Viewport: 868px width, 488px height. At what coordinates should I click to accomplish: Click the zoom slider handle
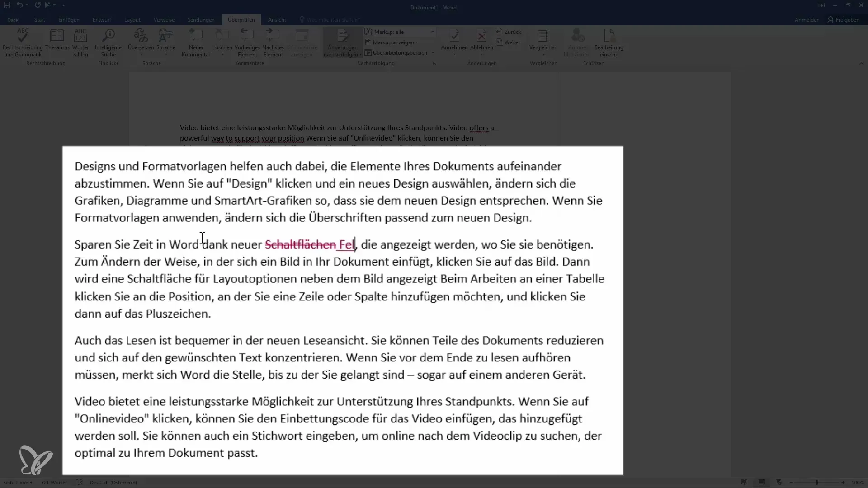[x=817, y=483]
